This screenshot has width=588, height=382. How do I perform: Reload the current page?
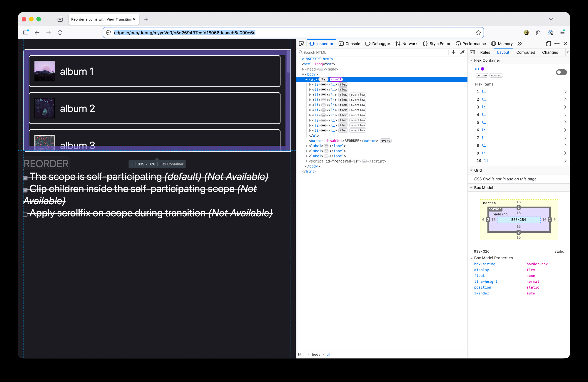tap(60, 33)
